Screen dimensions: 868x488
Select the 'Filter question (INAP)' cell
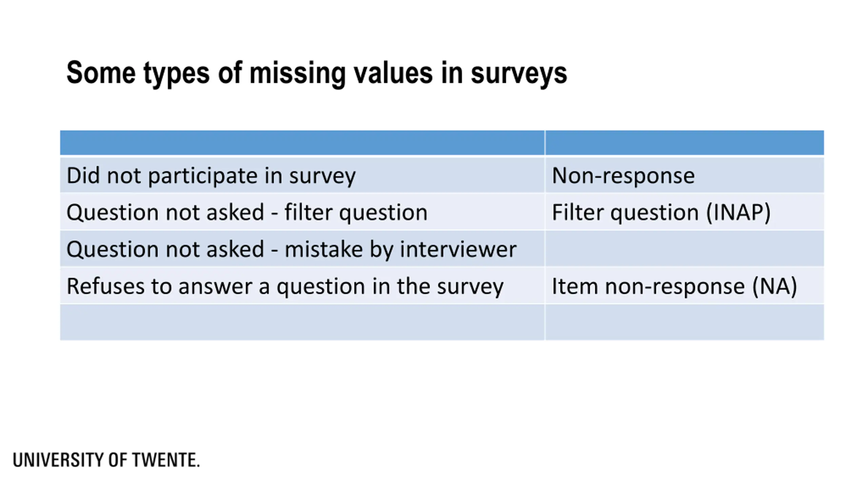[x=685, y=212]
